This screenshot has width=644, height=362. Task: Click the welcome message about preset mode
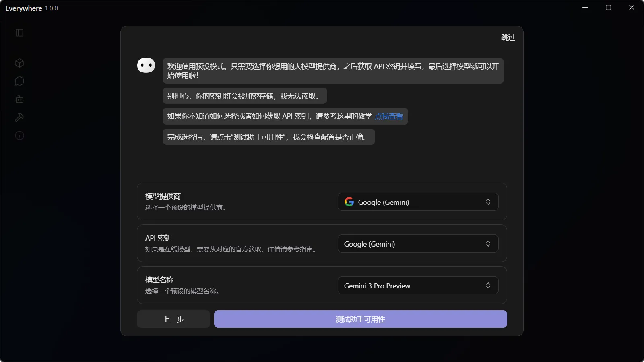point(333,71)
